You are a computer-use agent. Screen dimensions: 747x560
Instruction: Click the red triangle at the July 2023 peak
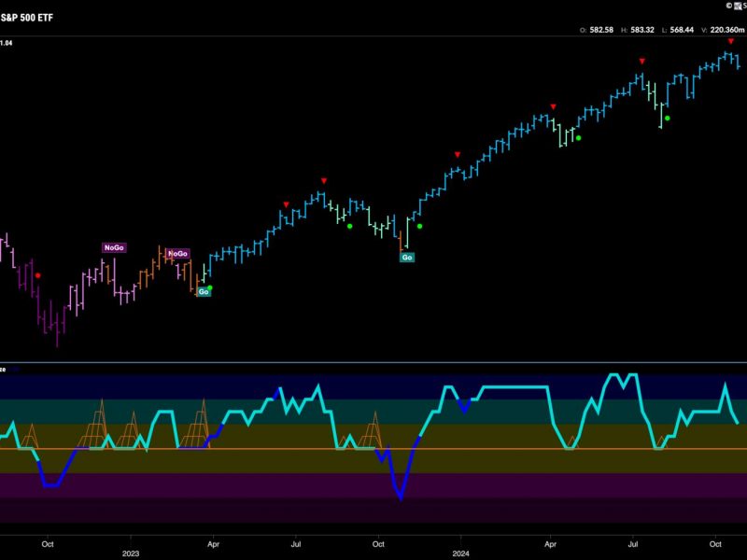pyautogui.click(x=324, y=181)
